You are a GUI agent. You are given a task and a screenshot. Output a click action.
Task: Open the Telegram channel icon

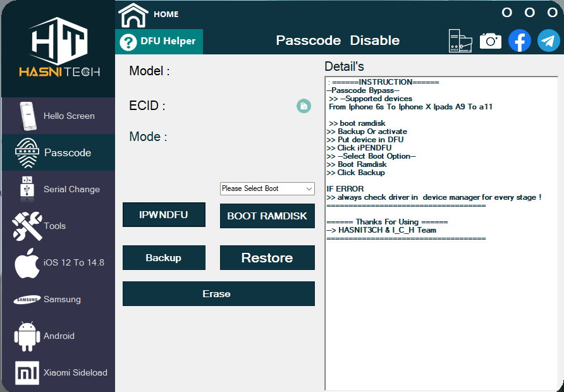click(548, 41)
